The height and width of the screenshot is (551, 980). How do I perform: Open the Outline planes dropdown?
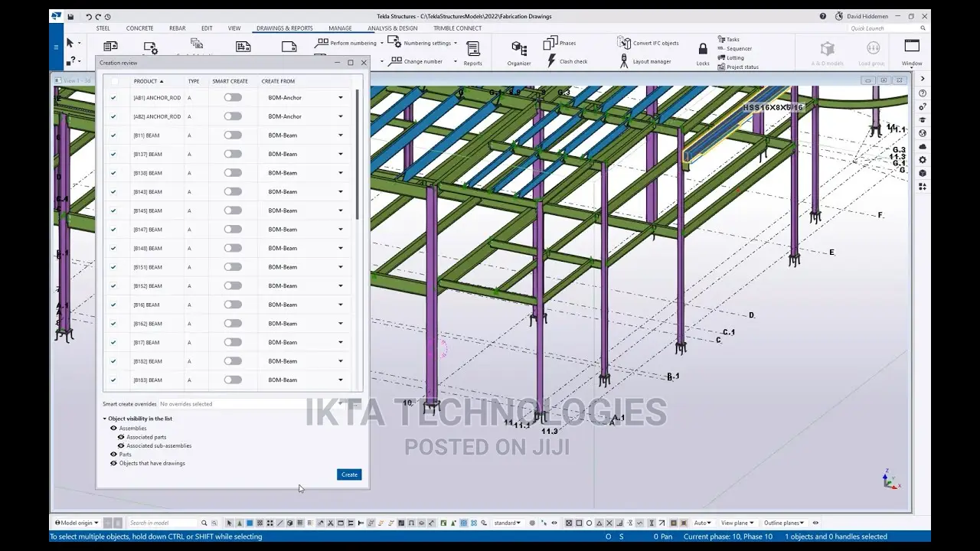pos(784,523)
